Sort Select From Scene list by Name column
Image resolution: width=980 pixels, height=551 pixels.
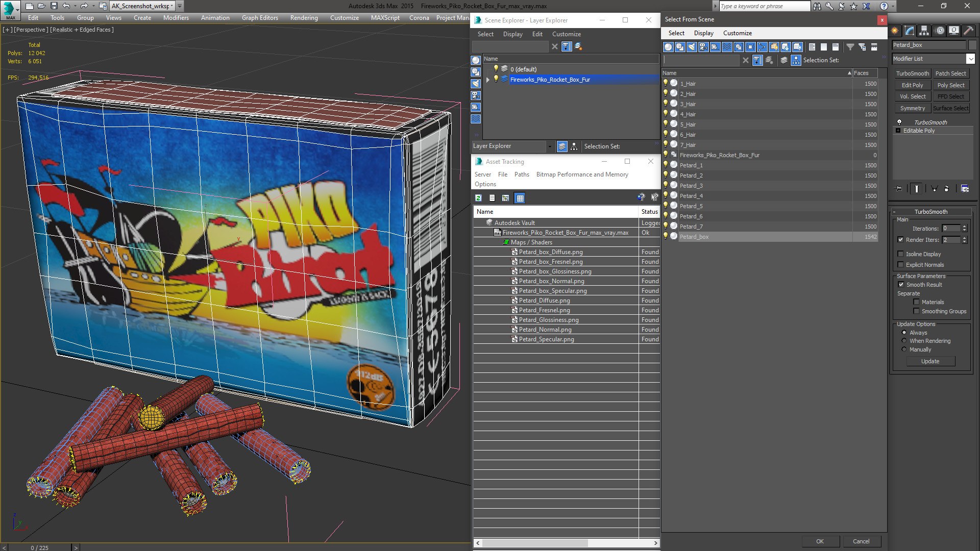pyautogui.click(x=756, y=73)
